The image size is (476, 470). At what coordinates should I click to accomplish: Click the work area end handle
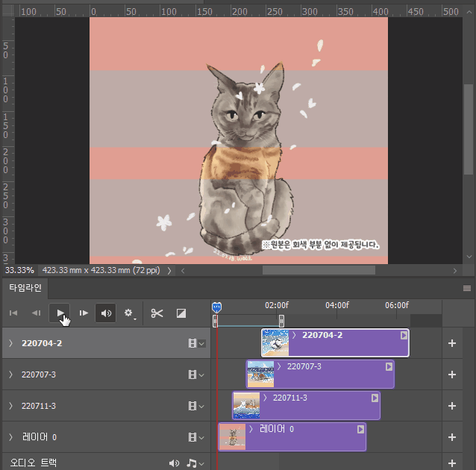click(281, 321)
